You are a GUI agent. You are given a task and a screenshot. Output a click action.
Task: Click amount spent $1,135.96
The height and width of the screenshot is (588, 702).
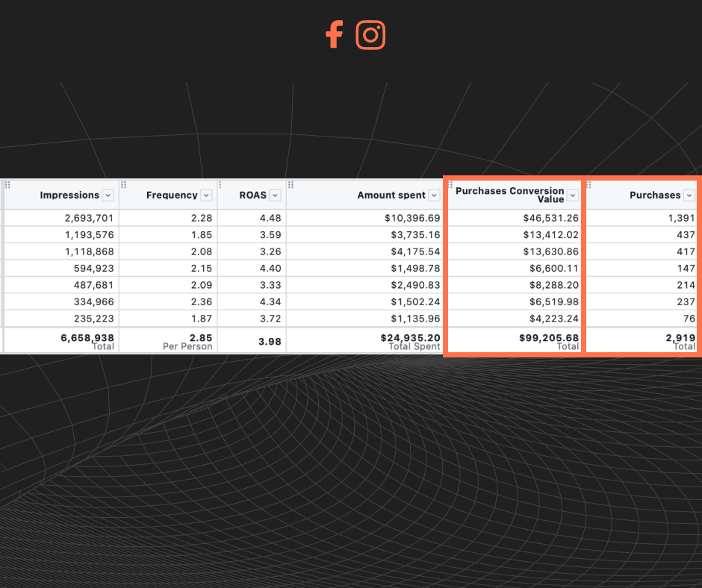(415, 319)
